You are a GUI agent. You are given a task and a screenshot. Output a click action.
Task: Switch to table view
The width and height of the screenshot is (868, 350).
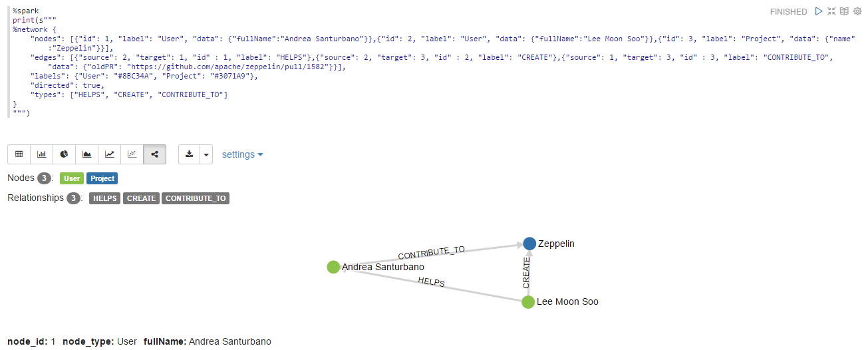click(19, 154)
